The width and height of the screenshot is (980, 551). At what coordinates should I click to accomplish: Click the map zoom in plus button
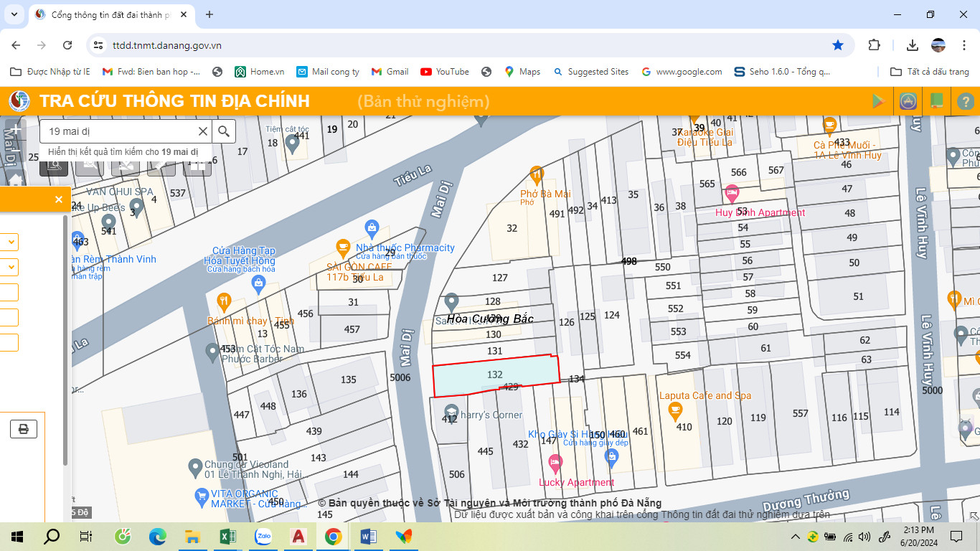point(14,131)
